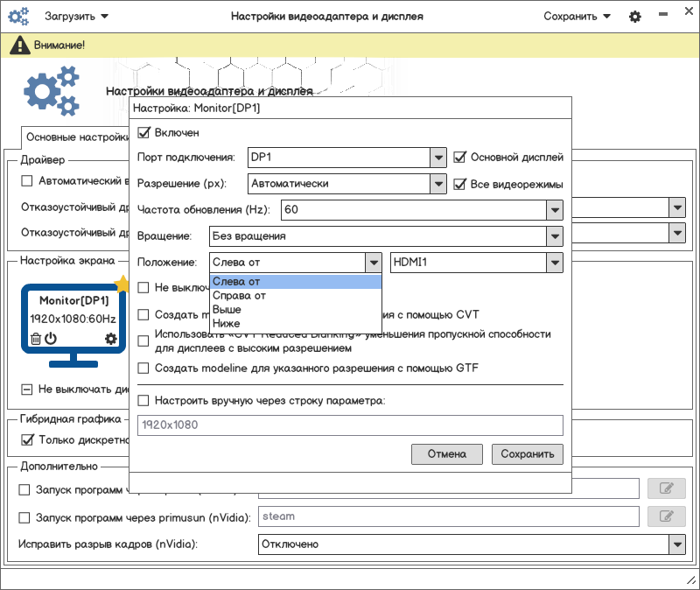Open Разрешение Автоматически dropdown
This screenshot has width=700, height=590.
(x=347, y=184)
